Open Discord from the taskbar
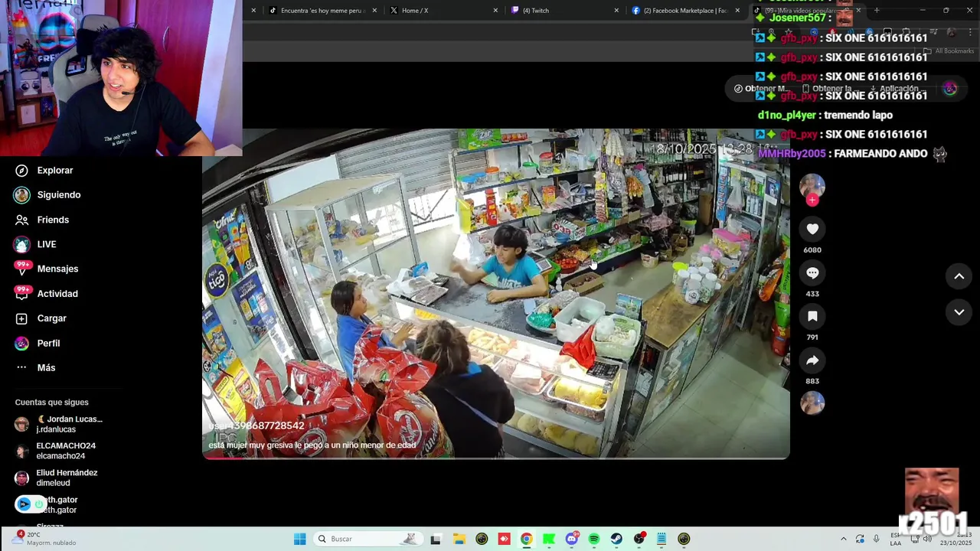This screenshot has height=551, width=980. tap(571, 539)
